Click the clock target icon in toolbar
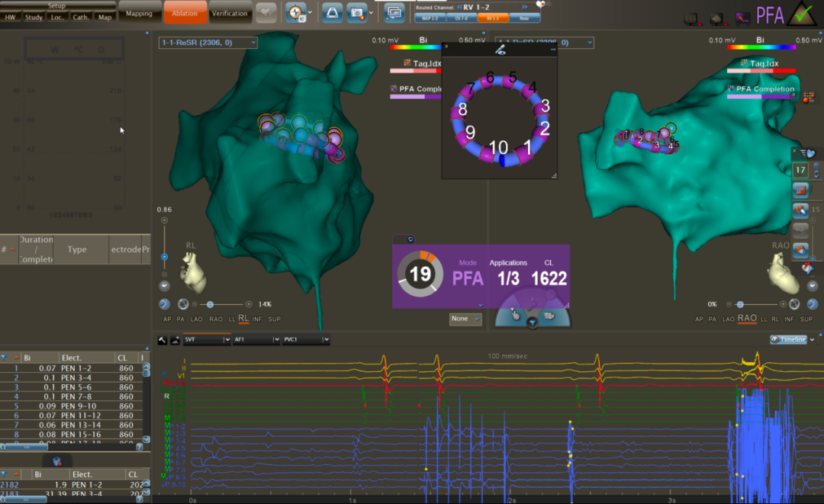The width and height of the screenshot is (824, 504). [295, 12]
